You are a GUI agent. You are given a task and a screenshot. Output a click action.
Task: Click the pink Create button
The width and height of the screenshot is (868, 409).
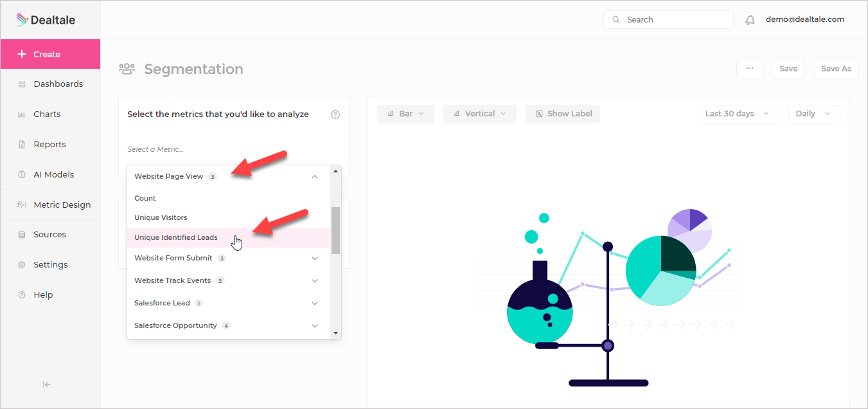click(x=50, y=54)
